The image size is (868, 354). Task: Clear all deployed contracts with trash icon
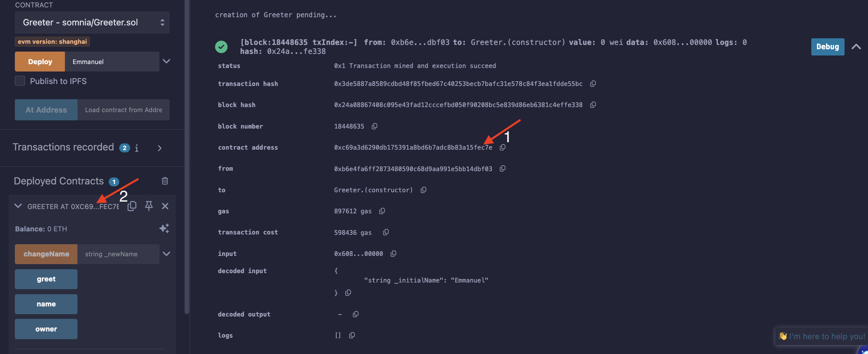coord(165,181)
